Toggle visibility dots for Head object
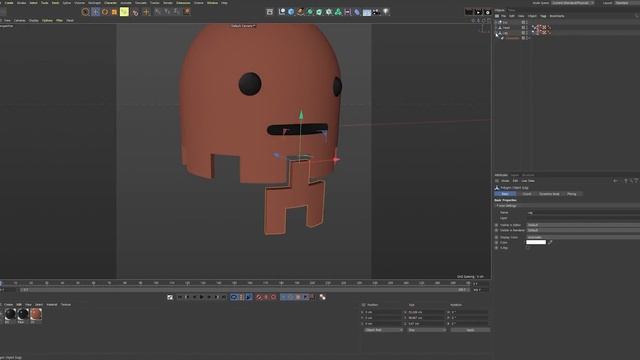This screenshot has width=640, height=360. click(527, 27)
